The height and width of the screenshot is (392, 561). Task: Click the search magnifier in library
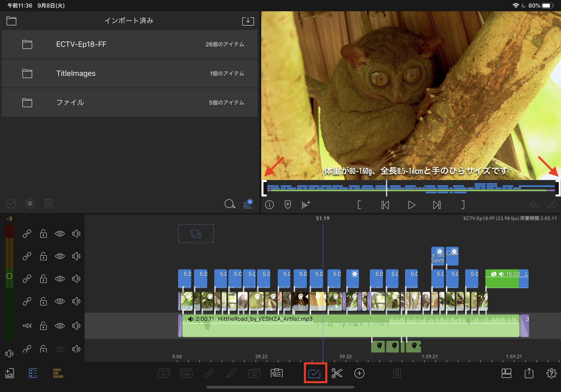230,204
